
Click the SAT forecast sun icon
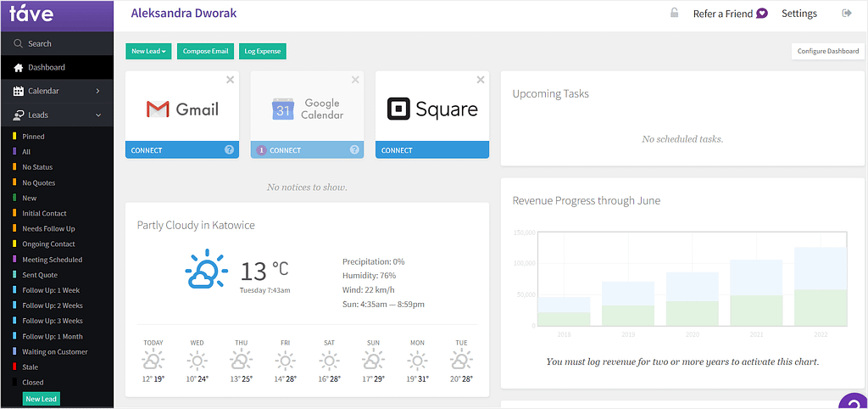330,361
